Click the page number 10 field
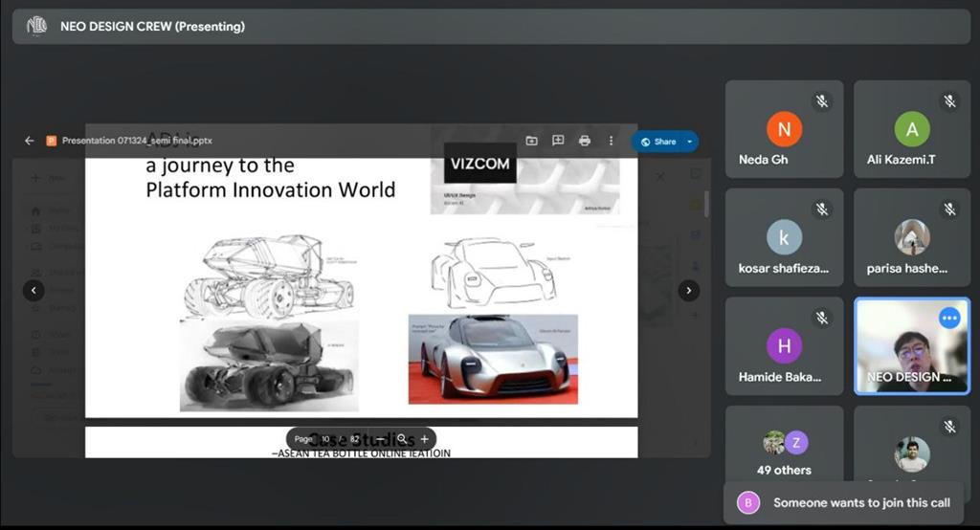980x530 pixels. tap(325, 439)
